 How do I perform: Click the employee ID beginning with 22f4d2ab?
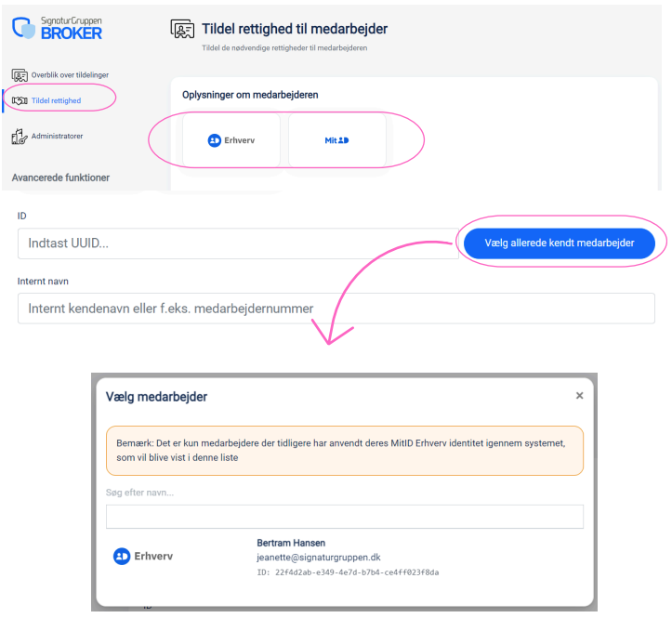[x=348, y=572]
